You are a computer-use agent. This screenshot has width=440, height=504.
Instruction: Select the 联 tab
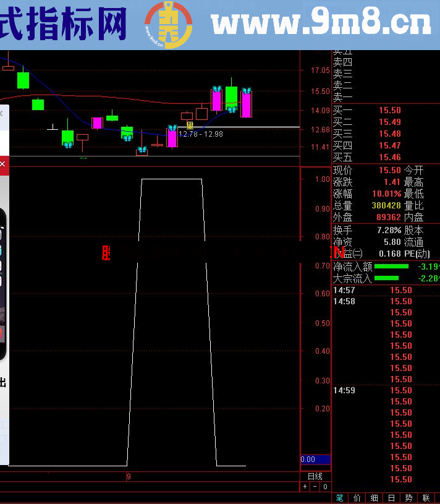click(x=426, y=498)
